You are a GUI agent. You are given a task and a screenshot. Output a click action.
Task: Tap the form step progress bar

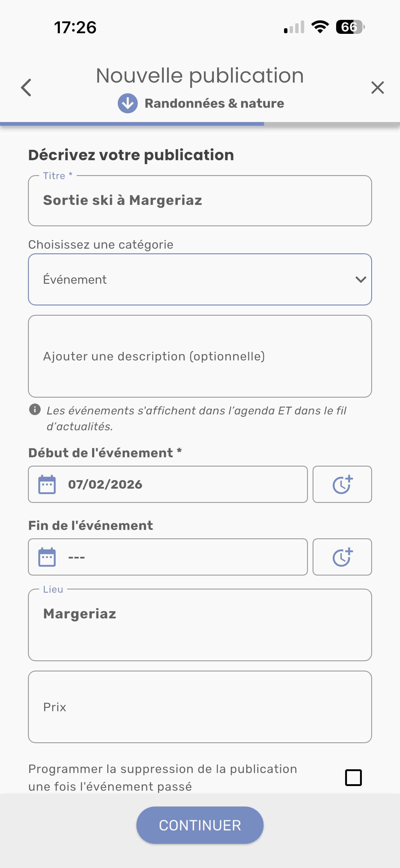pos(200,124)
